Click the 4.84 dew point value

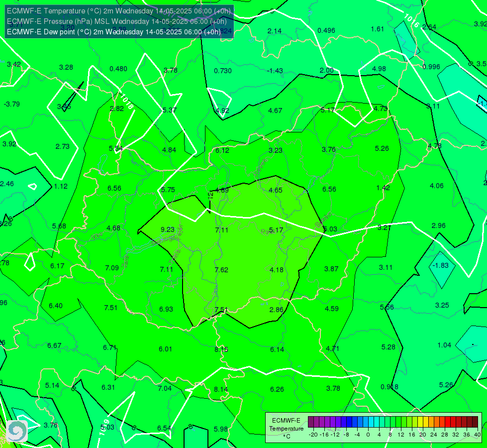[169, 150]
